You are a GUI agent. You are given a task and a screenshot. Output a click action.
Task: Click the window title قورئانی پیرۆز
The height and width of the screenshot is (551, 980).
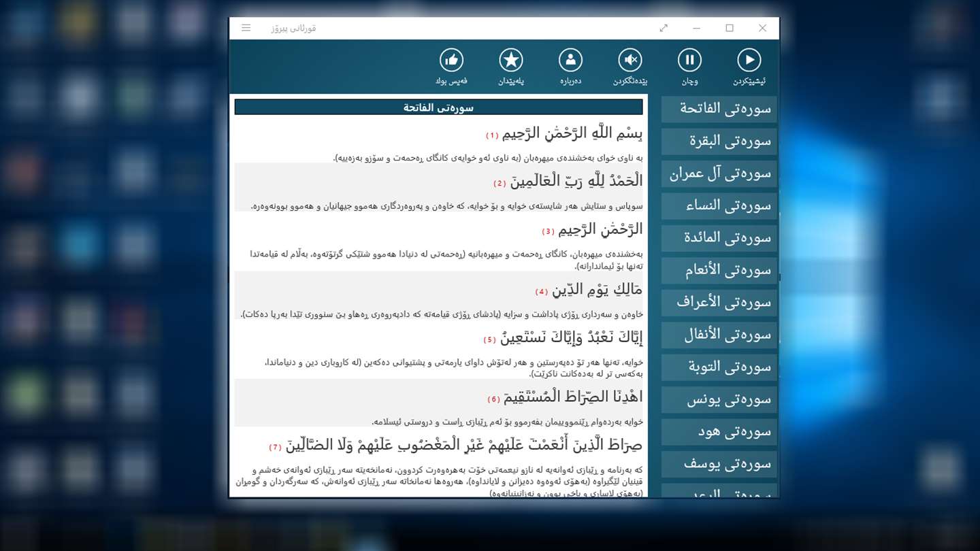pos(293,28)
